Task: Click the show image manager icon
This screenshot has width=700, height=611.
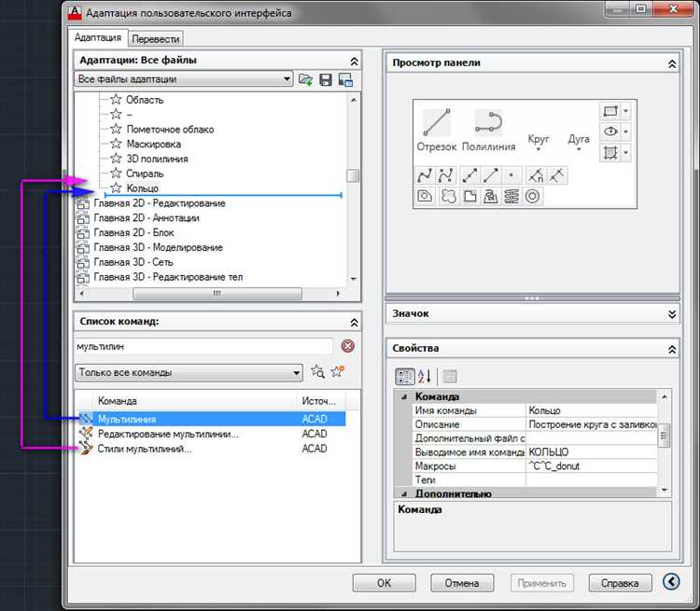Action: tap(345, 80)
